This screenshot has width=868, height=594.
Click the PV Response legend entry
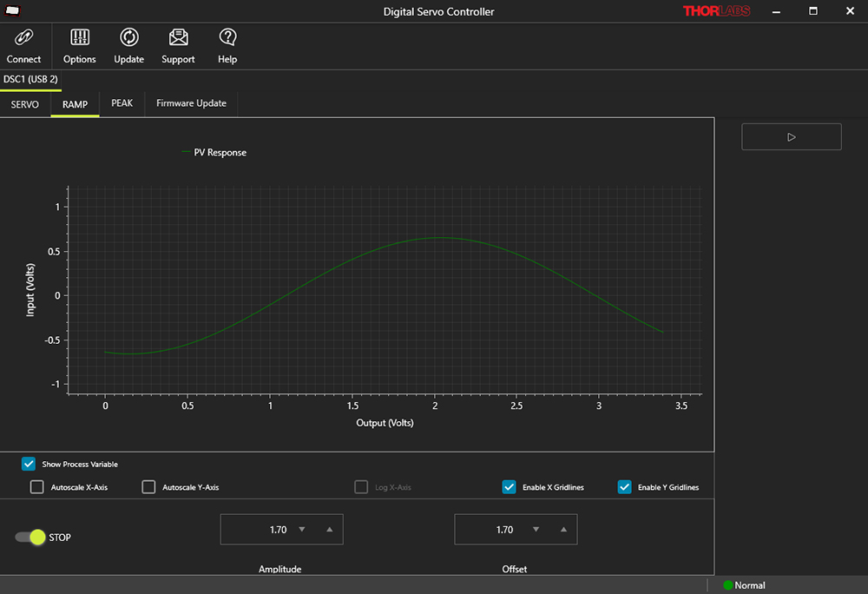214,152
